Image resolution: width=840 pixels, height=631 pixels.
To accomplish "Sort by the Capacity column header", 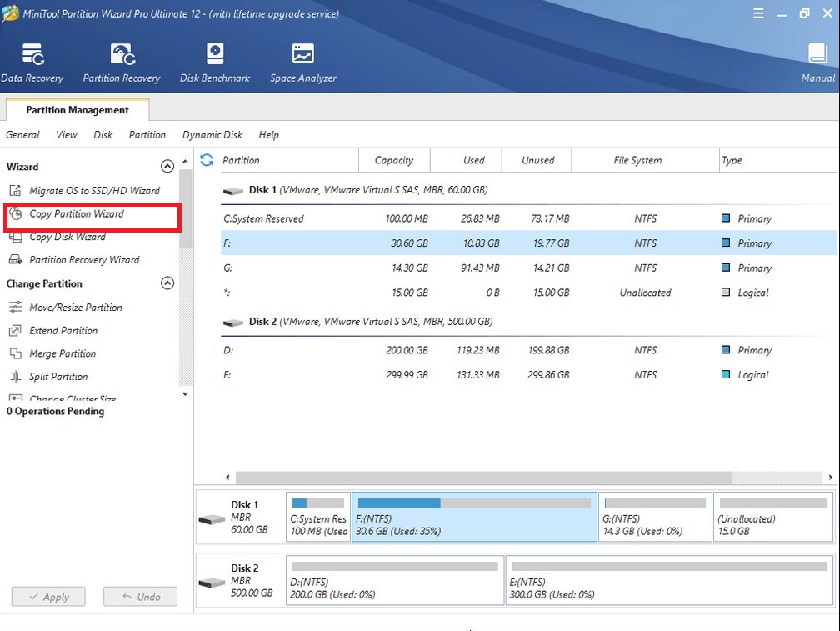I will point(394,160).
